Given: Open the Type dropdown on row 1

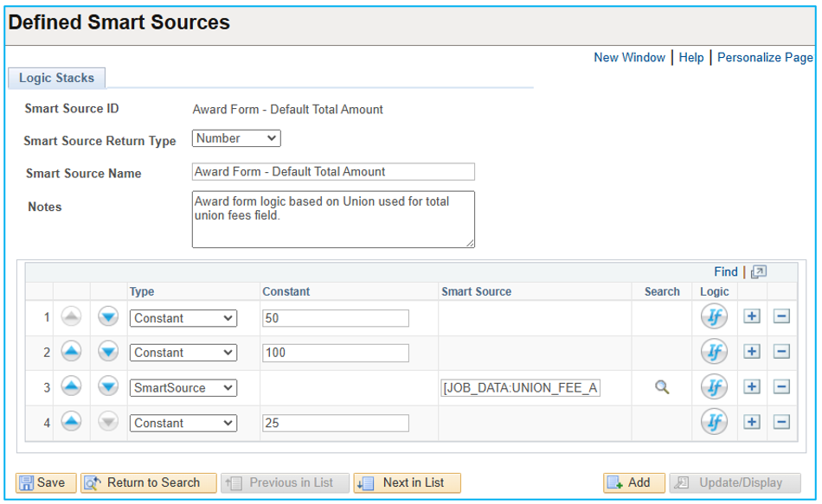Looking at the screenshot, I should 183,317.
